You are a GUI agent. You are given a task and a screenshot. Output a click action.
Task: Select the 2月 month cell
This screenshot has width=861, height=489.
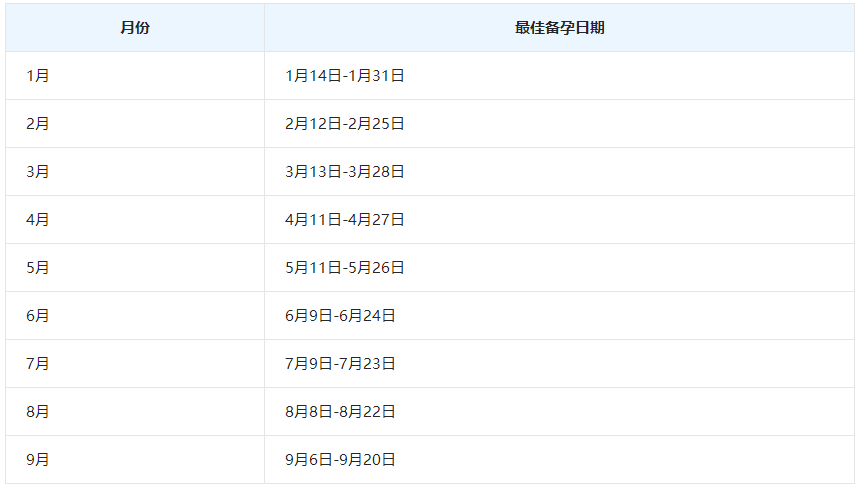(x=38, y=124)
